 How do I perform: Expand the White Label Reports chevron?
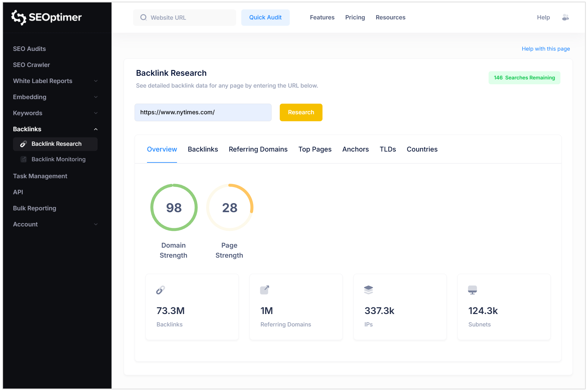point(96,81)
